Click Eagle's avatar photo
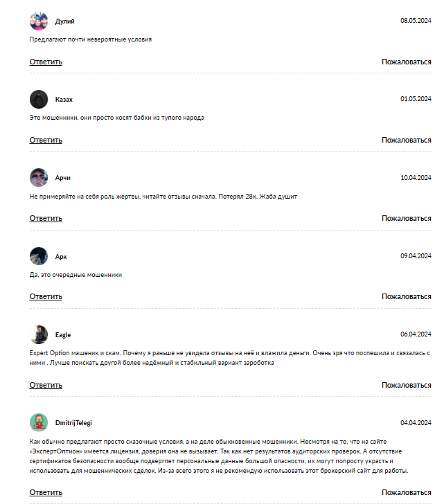444x504 pixels. pyautogui.click(x=39, y=335)
